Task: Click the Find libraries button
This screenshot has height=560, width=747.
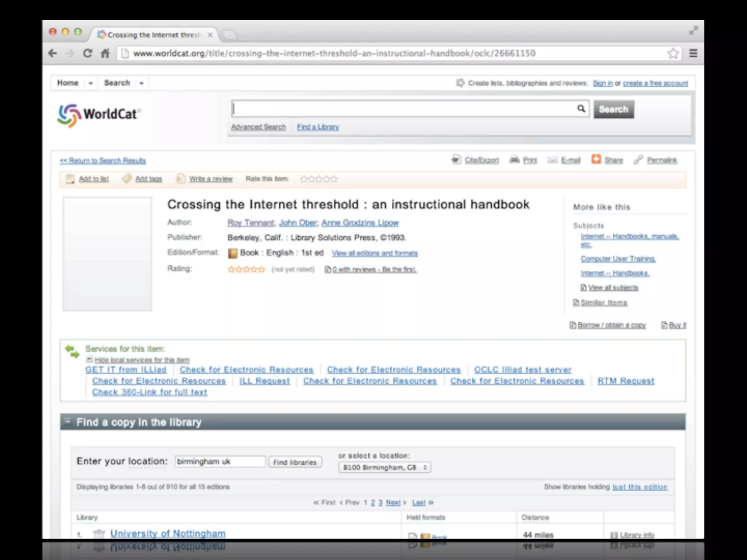Action: tap(295, 462)
